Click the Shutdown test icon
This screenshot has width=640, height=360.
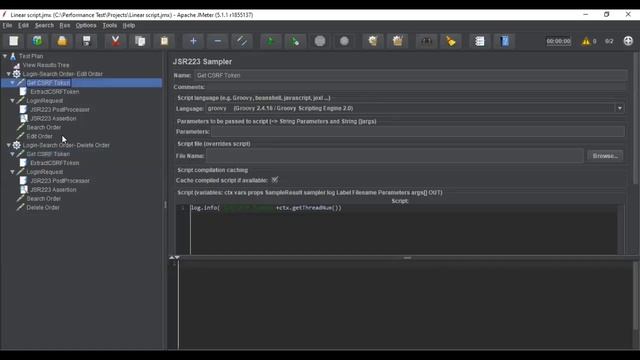(x=344, y=41)
